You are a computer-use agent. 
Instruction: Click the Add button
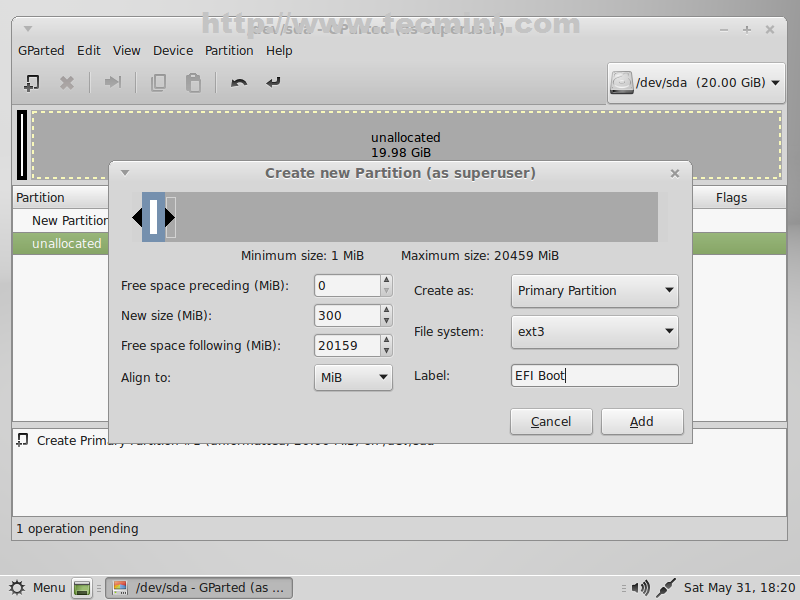click(642, 421)
